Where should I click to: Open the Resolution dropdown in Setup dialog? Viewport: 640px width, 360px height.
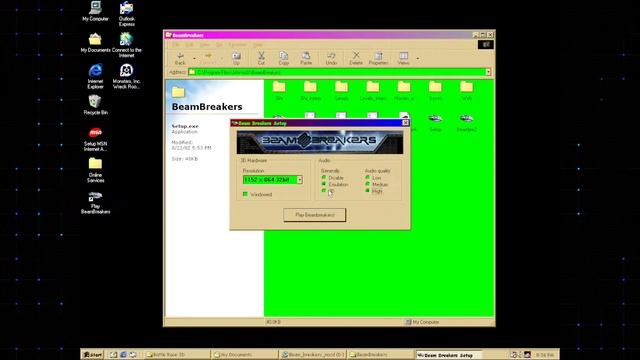299,180
